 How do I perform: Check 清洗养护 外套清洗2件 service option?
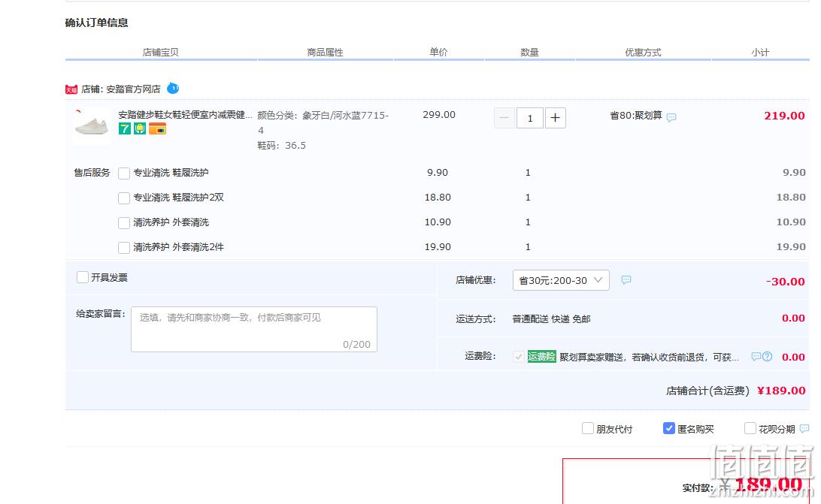coord(124,248)
